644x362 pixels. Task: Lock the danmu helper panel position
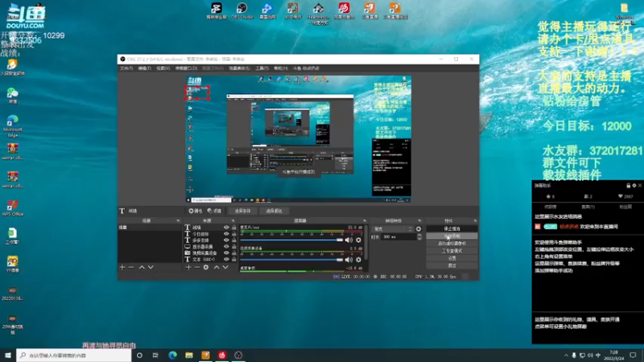coord(629,186)
